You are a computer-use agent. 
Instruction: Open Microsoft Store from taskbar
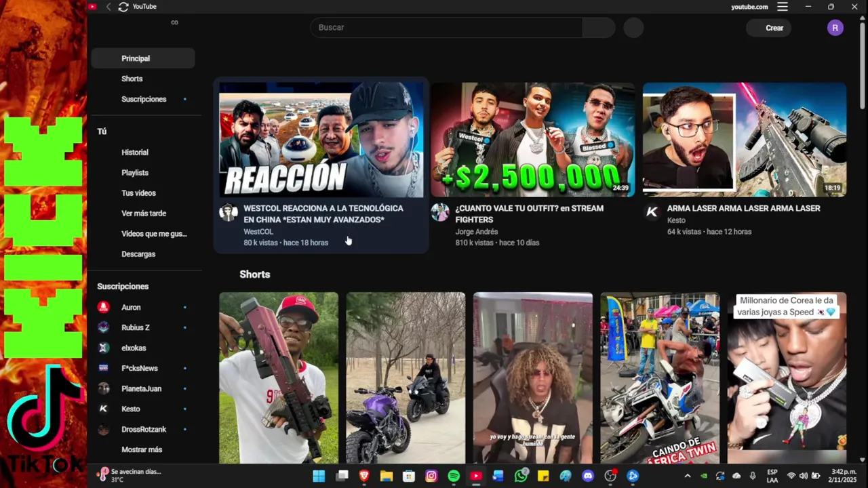[409, 476]
